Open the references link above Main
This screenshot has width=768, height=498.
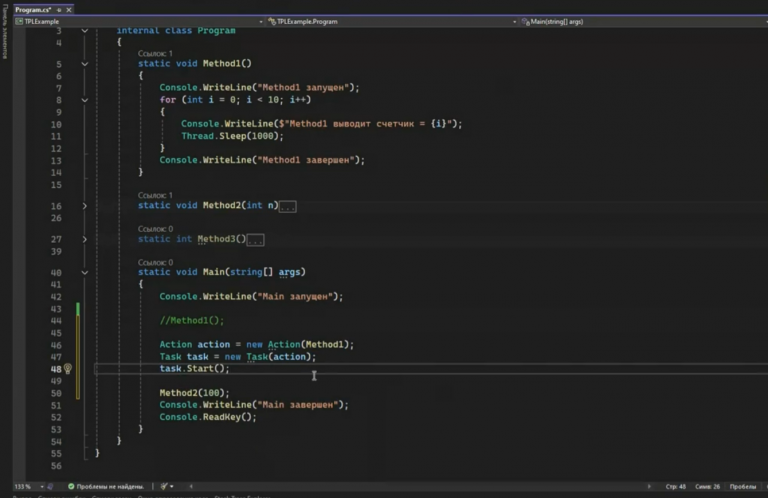(155, 262)
